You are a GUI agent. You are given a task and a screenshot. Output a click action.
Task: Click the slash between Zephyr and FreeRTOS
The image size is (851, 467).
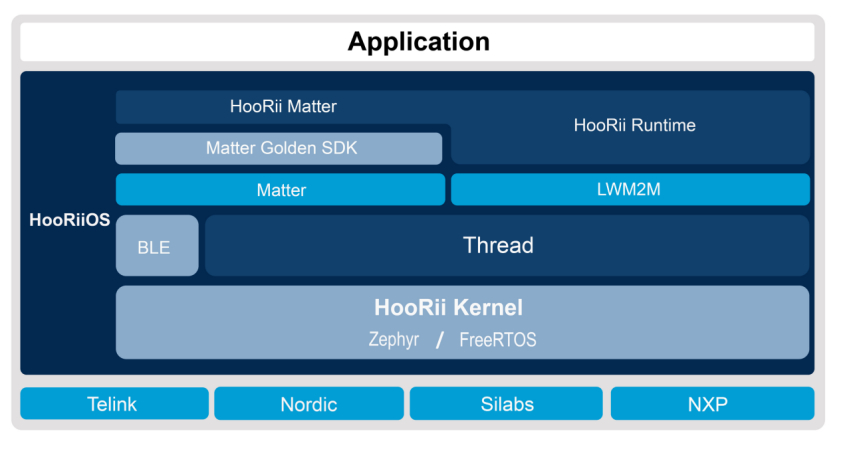coord(440,340)
